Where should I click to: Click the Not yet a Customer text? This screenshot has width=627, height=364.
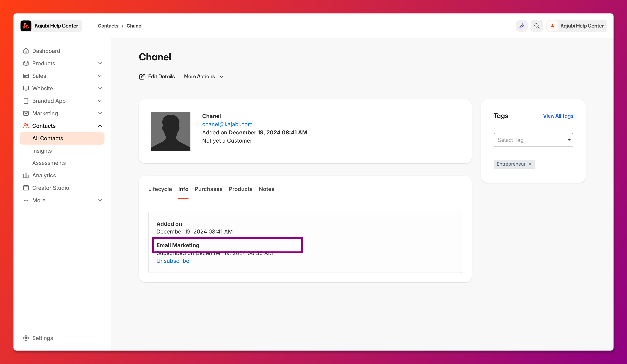(227, 141)
